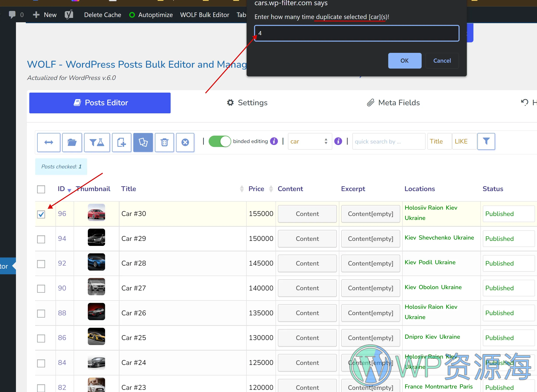Image resolution: width=537 pixels, height=392 pixels.
Task: Click the Autoptimize green circle item
Action: pyautogui.click(x=132, y=15)
